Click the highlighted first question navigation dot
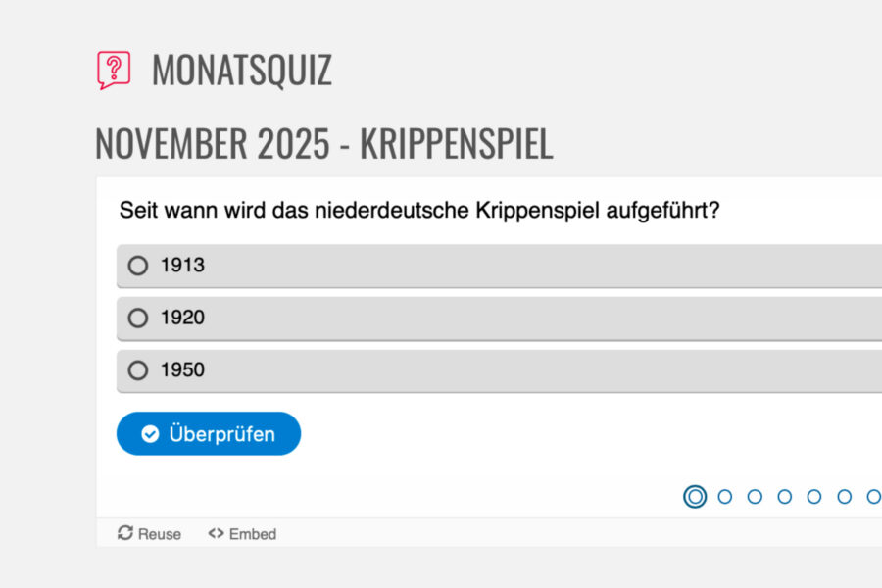 click(x=694, y=496)
